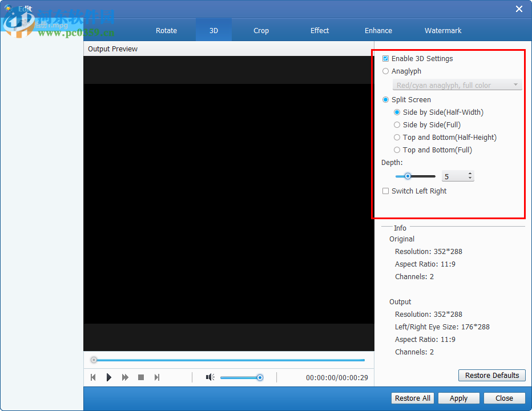The height and width of the screenshot is (411, 532).
Task: Switch to the Crop tab
Action: point(261,30)
